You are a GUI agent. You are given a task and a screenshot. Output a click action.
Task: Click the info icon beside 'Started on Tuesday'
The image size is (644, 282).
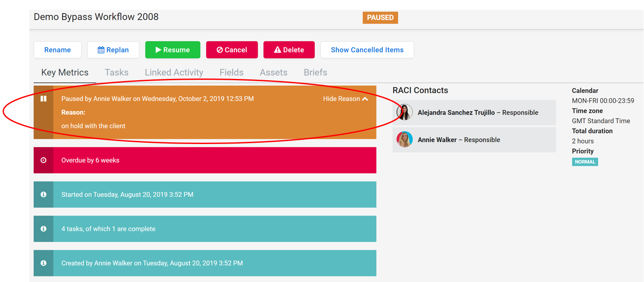click(x=44, y=194)
